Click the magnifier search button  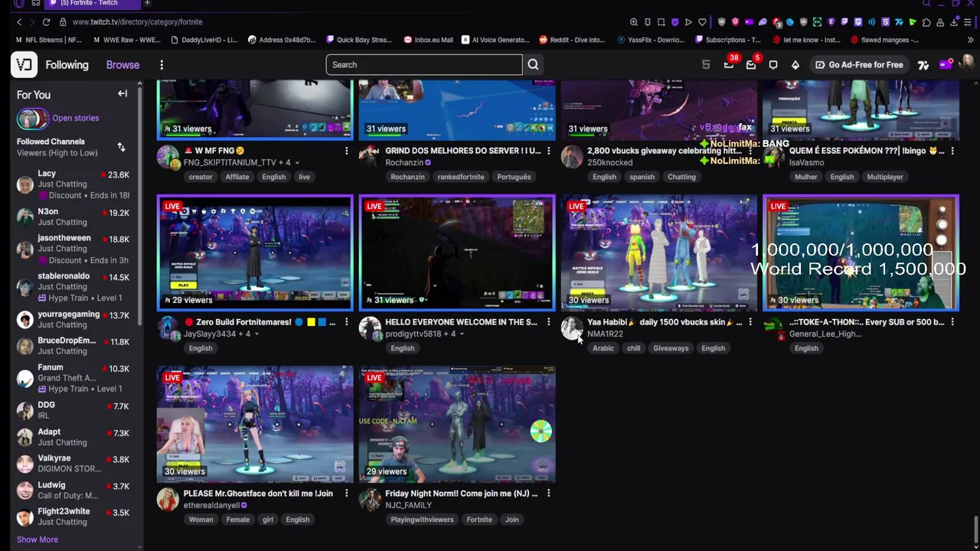pyautogui.click(x=533, y=65)
